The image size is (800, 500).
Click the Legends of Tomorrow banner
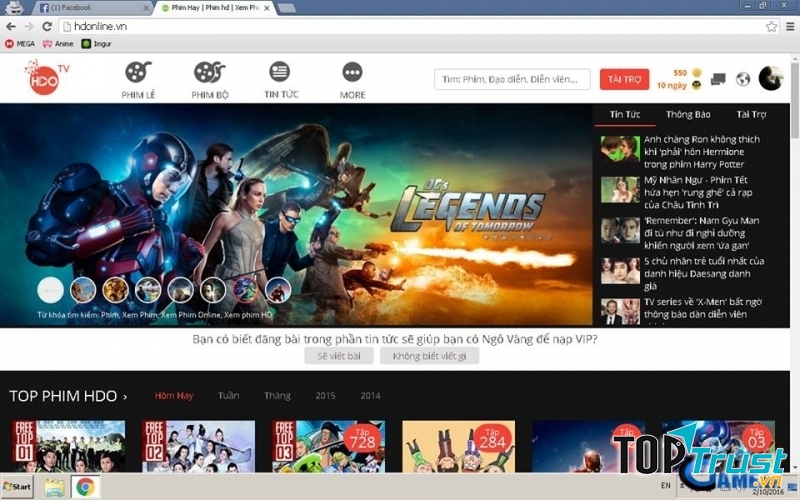[296, 214]
